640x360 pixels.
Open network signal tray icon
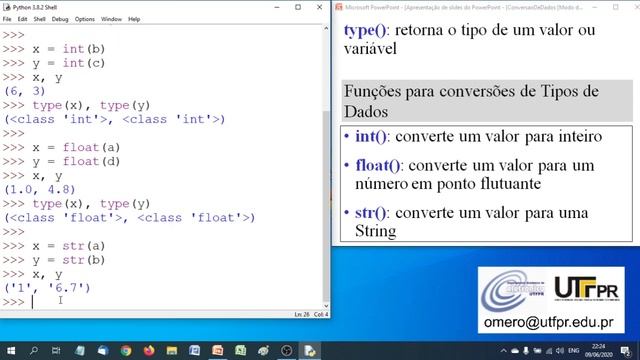[x=549, y=351]
